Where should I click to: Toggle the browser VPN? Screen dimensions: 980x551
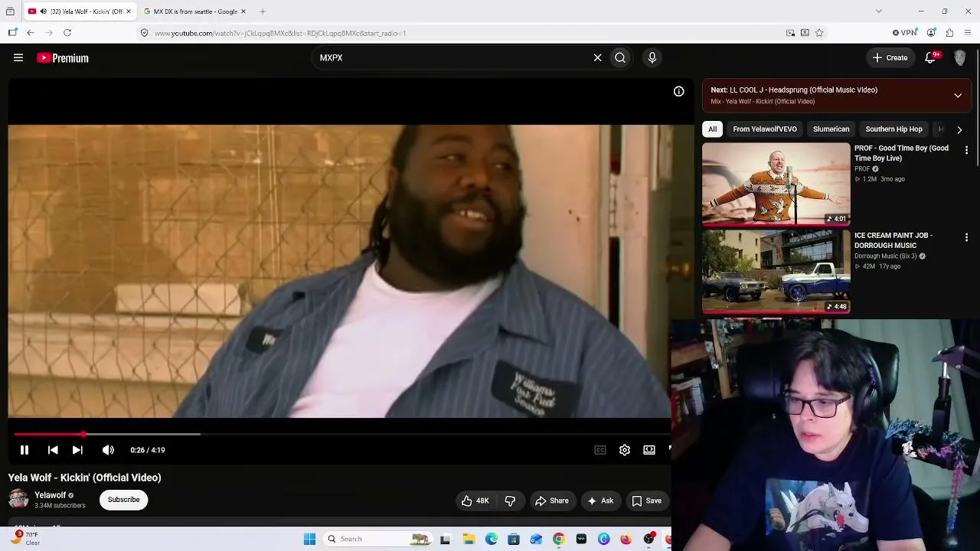coord(905,33)
